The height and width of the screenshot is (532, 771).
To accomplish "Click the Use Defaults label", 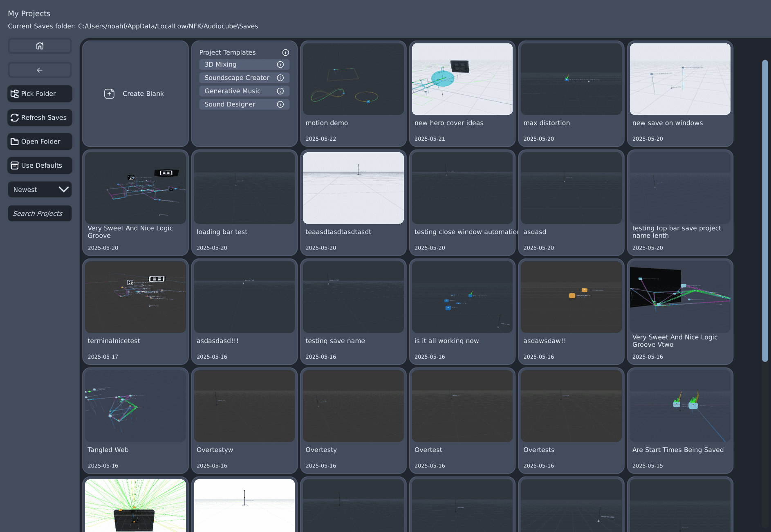I will (x=42, y=166).
